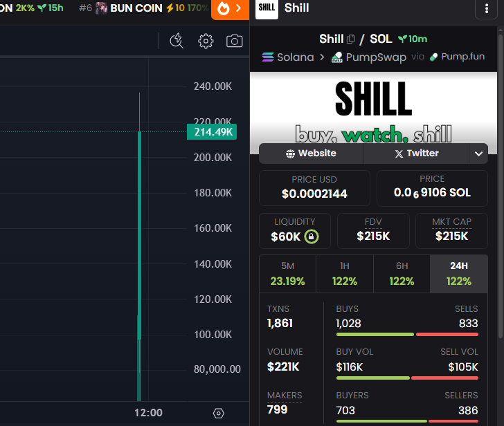Expand more social links chevron

pos(478,154)
